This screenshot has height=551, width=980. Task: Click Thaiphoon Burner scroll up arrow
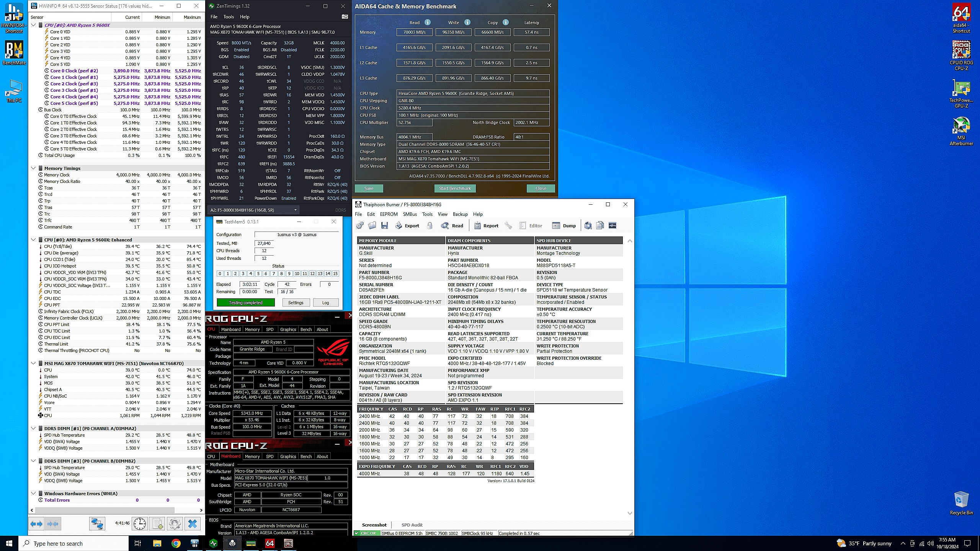pyautogui.click(x=630, y=241)
